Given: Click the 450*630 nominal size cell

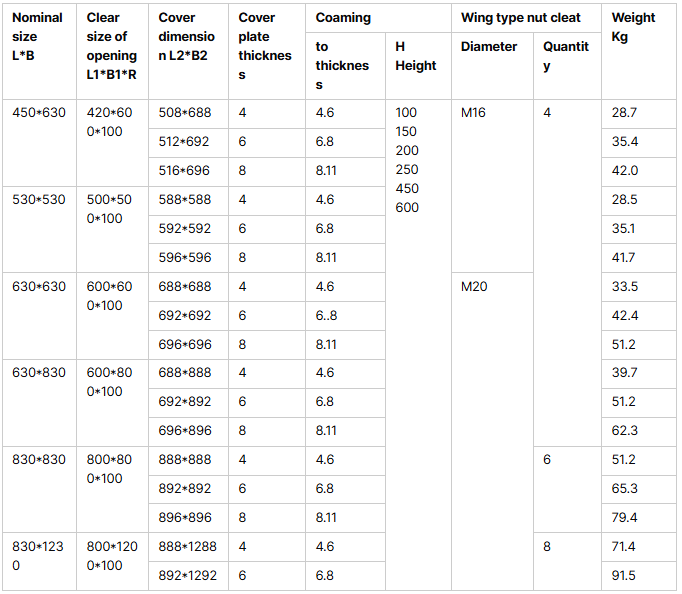Looking at the screenshot, I should 39,113.
